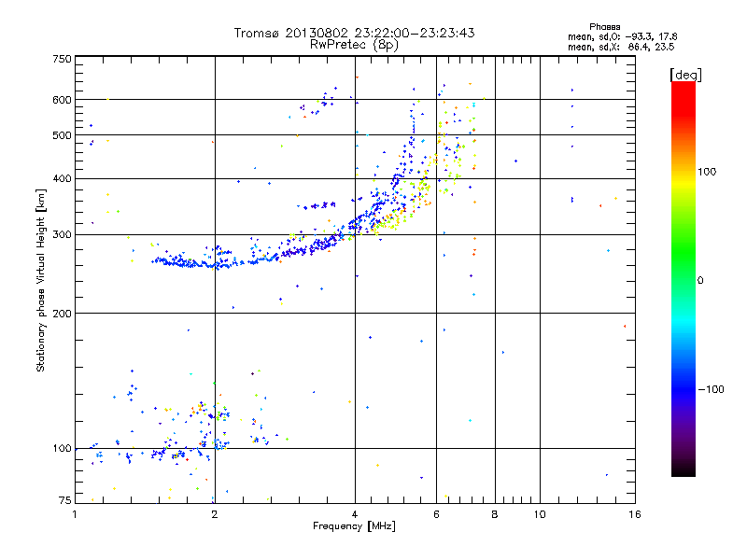Viewport: 747px width, 560px height.
Task: Select the 4 tick on the frequency axis
Action: point(355,514)
